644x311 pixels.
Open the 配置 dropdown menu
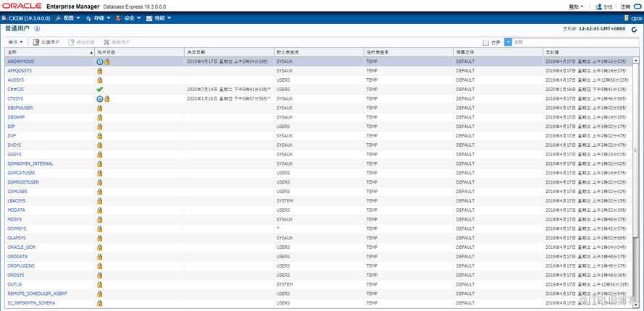tap(68, 18)
